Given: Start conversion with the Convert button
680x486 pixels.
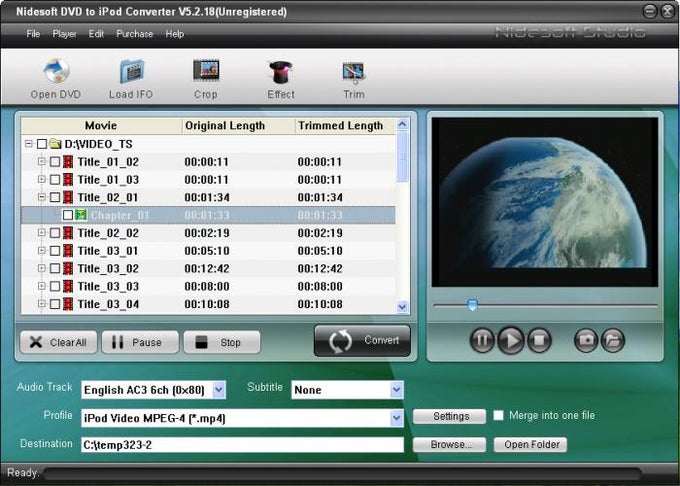Looking at the screenshot, I should click(x=362, y=341).
